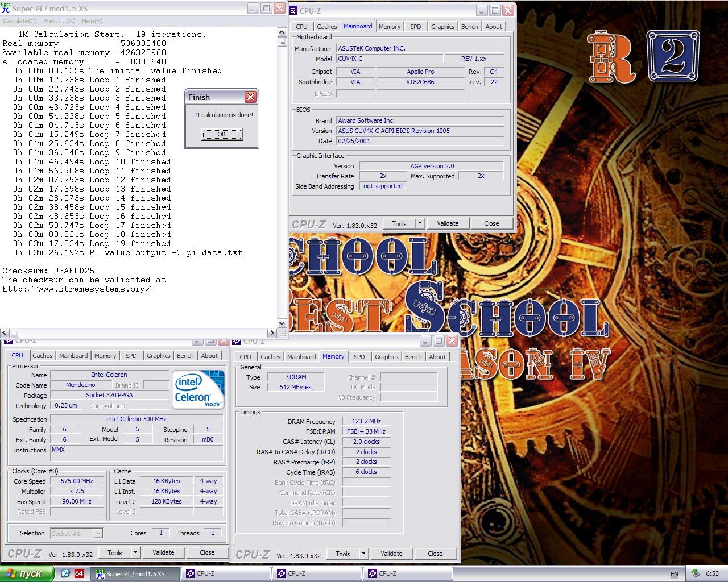Click the http://www.xtremesystems.org/ text

coord(77,289)
